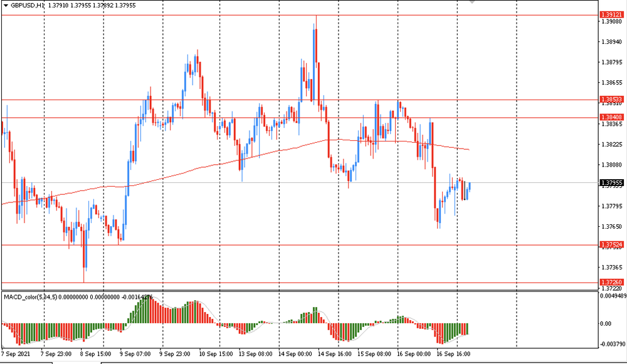Image resolution: width=627 pixels, height=364 pixels.
Task: Click the 1.37650 value on price scale
Action: point(612,227)
